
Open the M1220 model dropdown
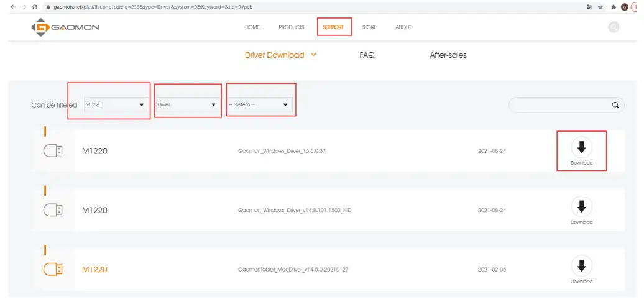tap(115, 104)
